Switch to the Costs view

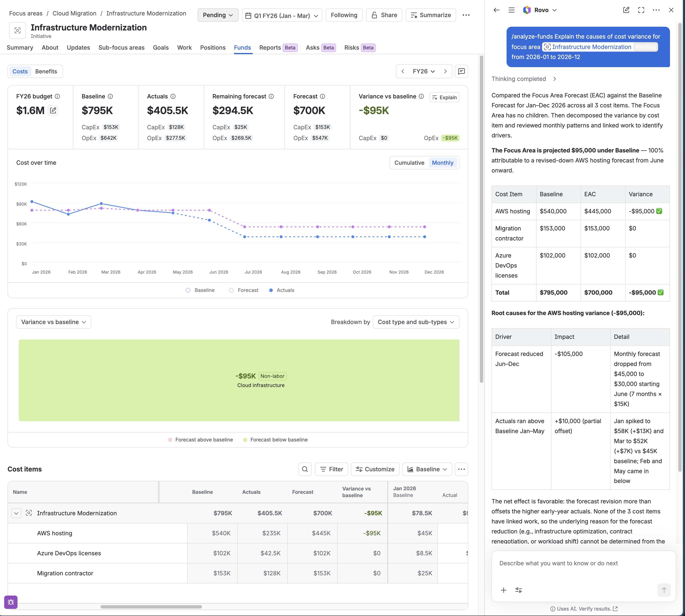(x=20, y=71)
